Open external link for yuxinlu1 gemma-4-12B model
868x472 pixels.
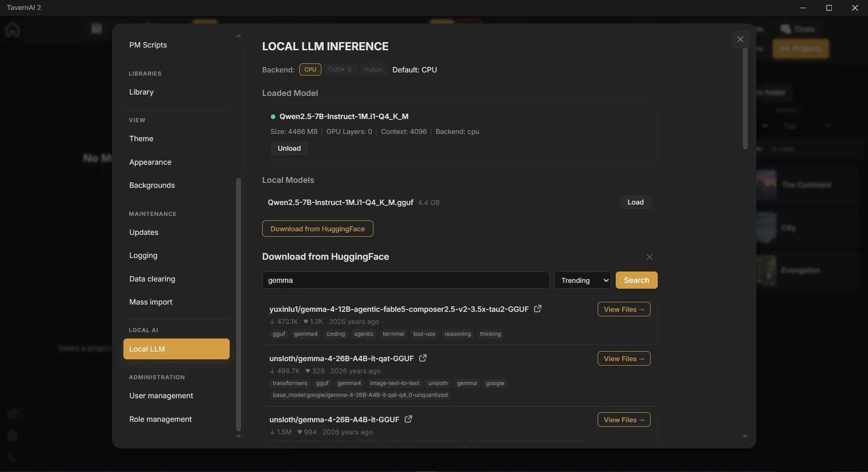point(538,309)
